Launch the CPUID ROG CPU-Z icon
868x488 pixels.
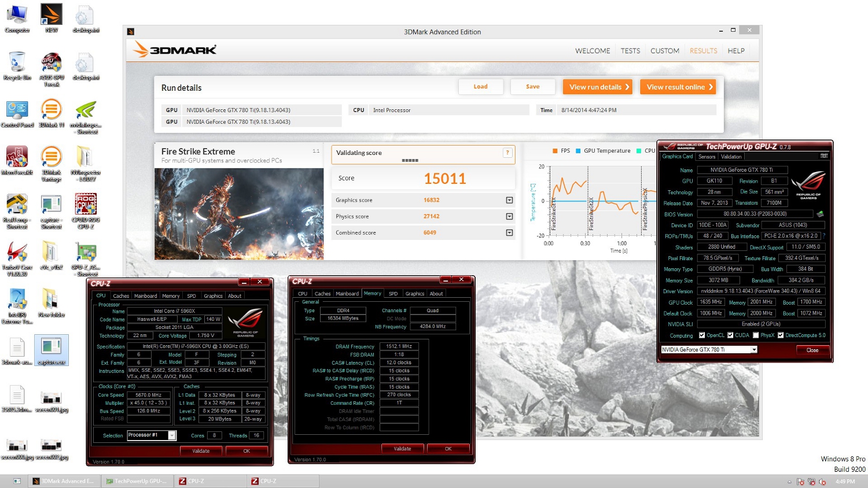86,212
